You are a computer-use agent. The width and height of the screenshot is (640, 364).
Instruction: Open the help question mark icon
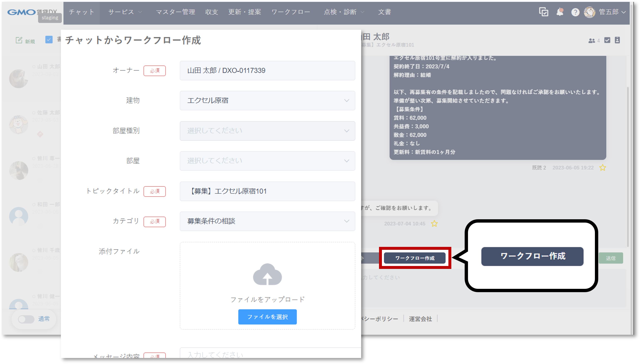click(x=575, y=12)
